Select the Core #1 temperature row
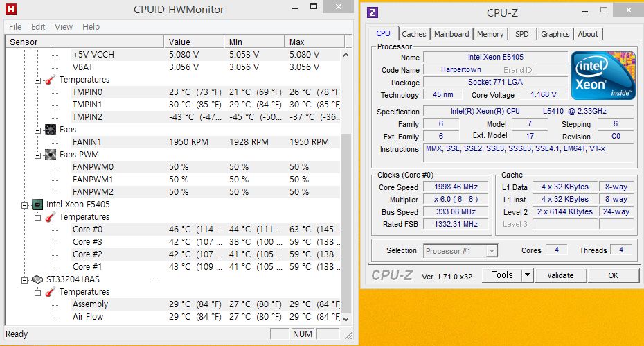 (206, 266)
